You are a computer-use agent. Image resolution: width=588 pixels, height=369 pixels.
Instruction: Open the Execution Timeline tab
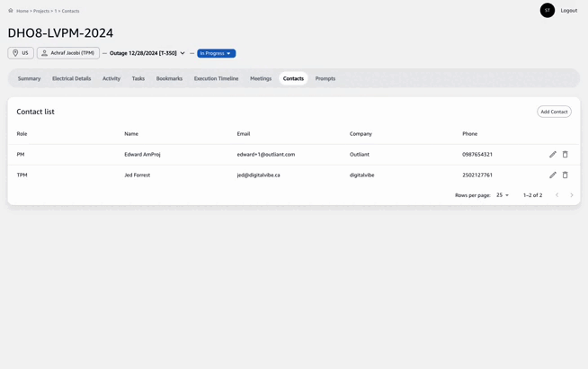click(216, 79)
